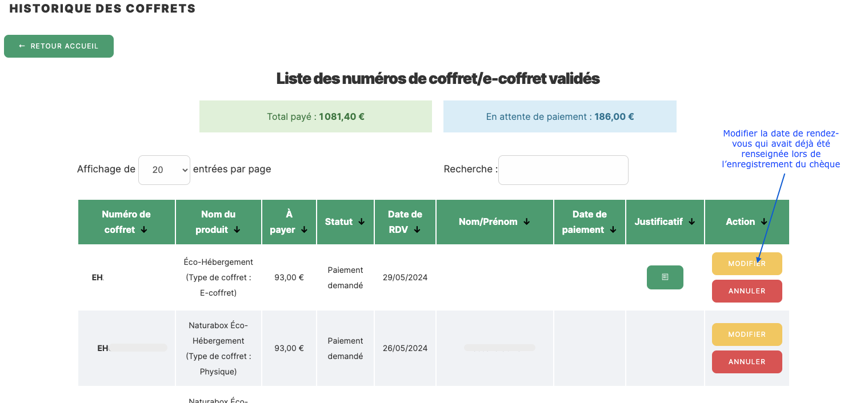This screenshot has height=403, width=868.
Task: Sort by Action column arrow
Action: coord(764,222)
